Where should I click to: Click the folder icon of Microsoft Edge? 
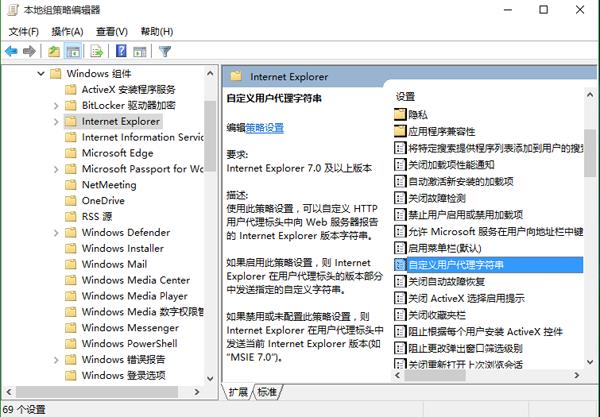coord(71,153)
